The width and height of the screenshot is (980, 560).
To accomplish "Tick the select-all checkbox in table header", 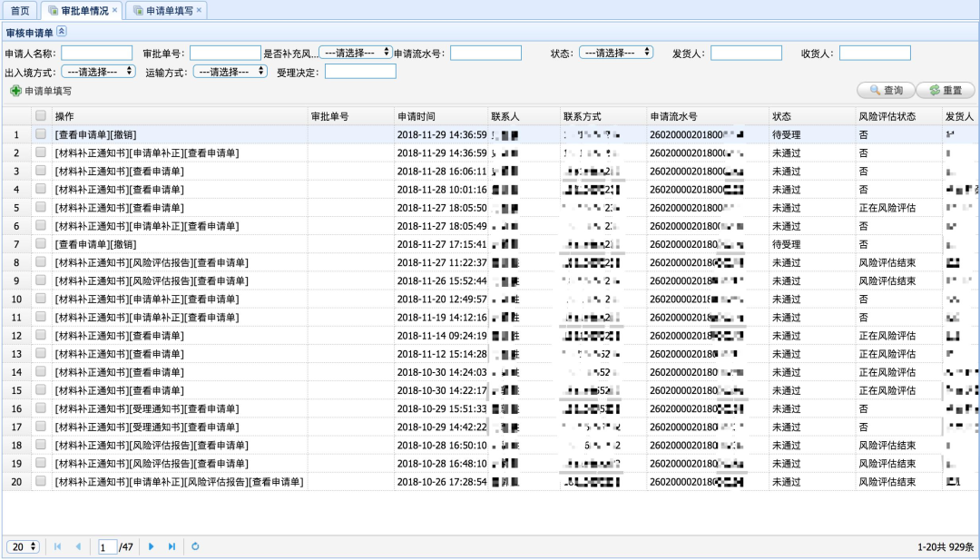I will (41, 116).
